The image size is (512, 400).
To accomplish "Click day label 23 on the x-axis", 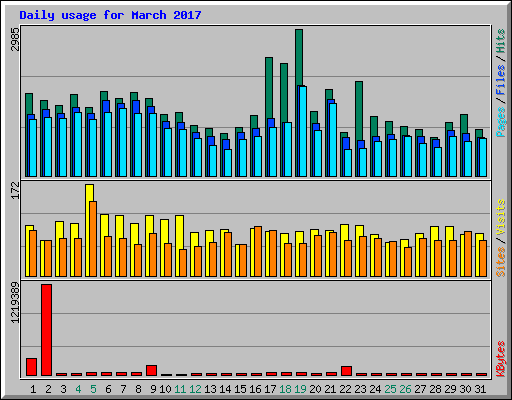I will tap(360, 389).
